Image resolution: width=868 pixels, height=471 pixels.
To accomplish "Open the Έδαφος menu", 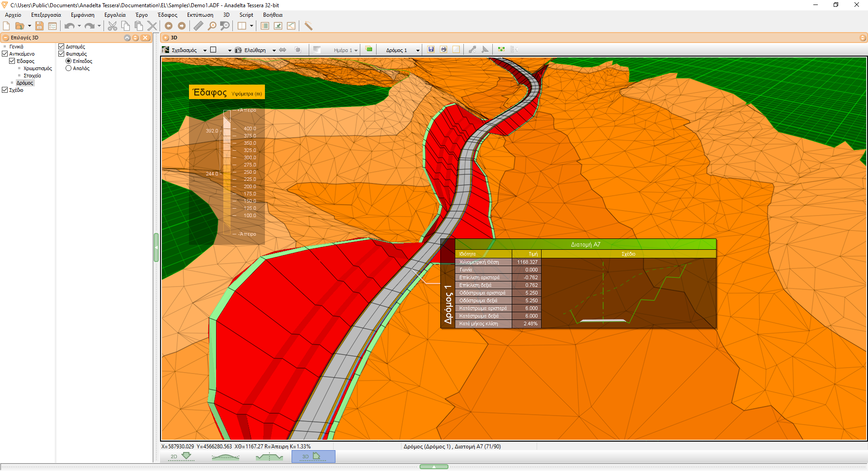I will (x=167, y=15).
